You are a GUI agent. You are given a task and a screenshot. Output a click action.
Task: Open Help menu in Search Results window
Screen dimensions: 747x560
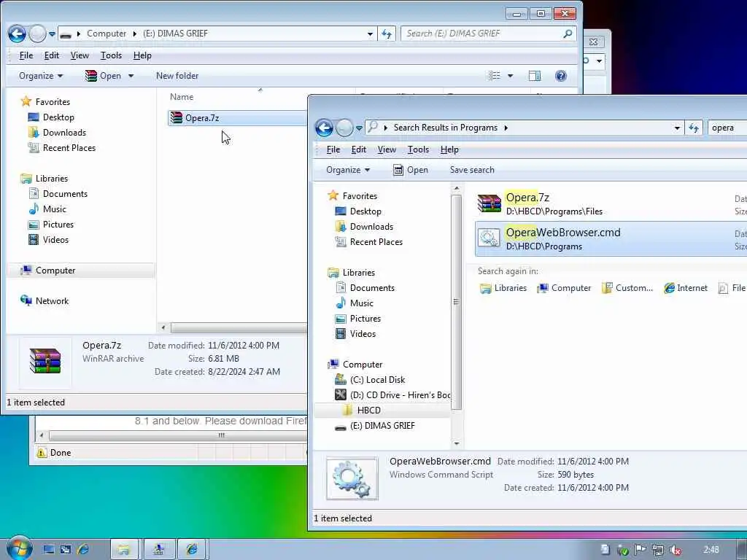[449, 149]
